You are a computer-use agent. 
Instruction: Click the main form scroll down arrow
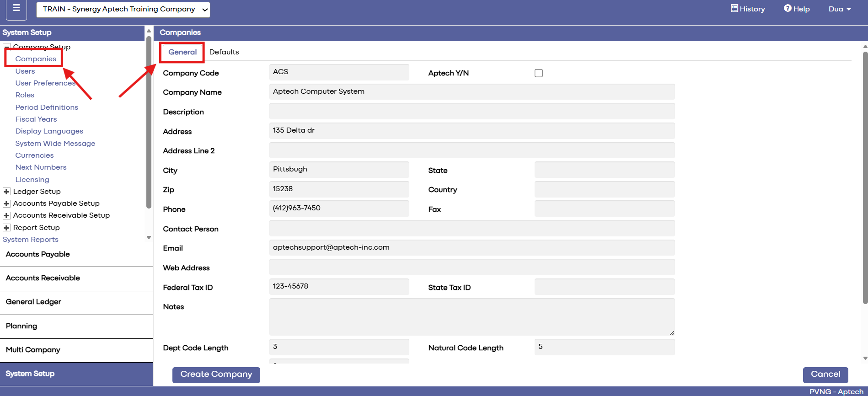(x=865, y=359)
